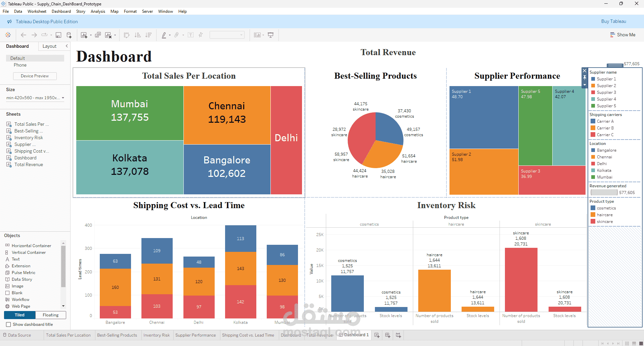Click the Save icon in the toolbar

(58, 35)
